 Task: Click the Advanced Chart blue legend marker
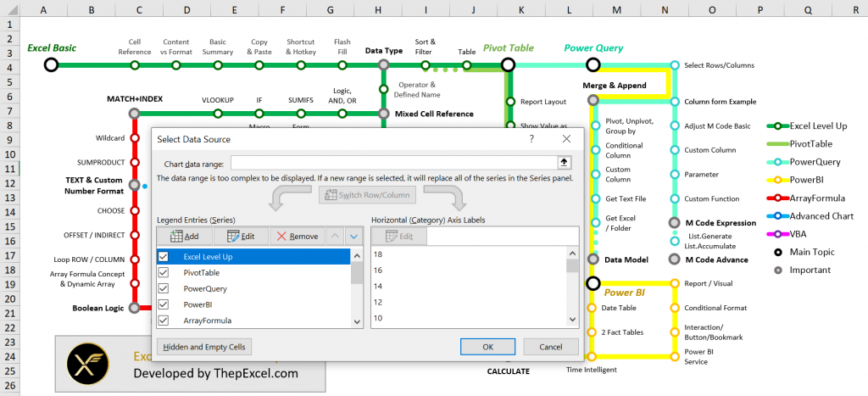click(778, 216)
